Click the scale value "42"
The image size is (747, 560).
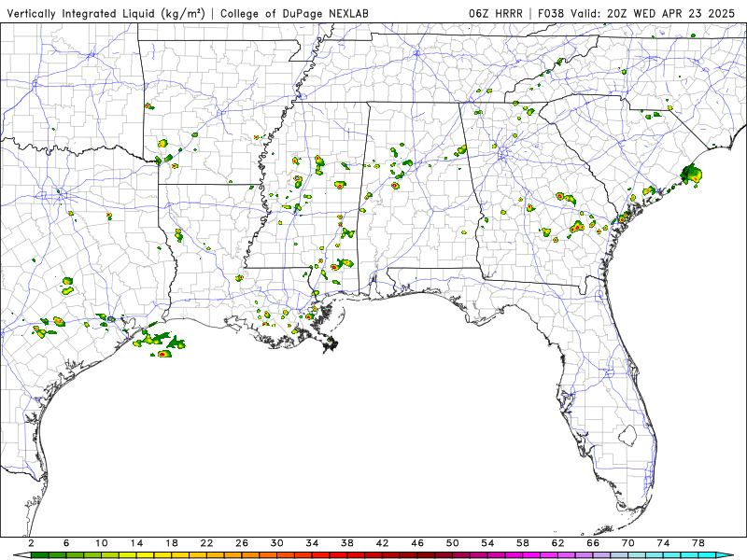point(383,543)
